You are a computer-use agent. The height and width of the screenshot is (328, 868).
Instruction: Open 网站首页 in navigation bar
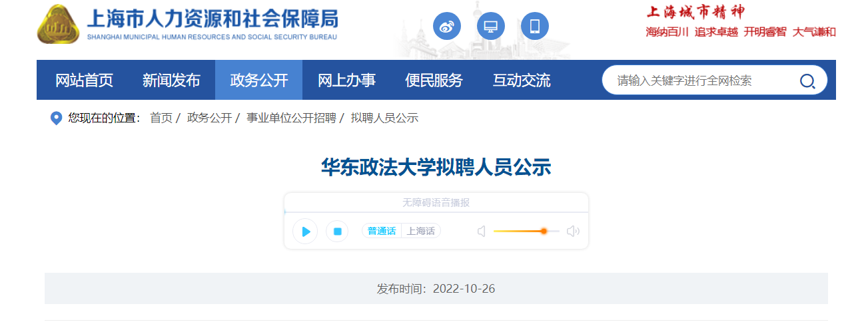pyautogui.click(x=84, y=81)
